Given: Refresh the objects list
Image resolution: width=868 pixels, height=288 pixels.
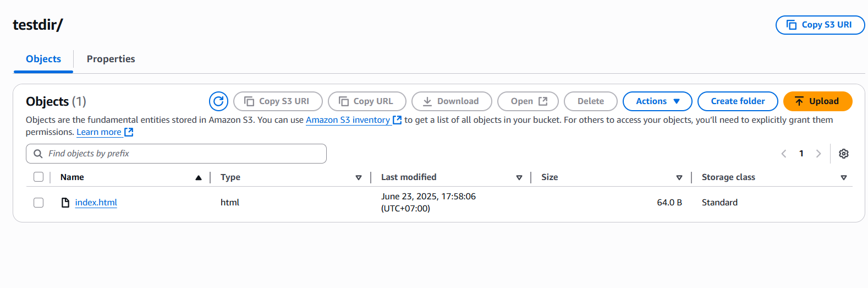Looking at the screenshot, I should point(218,101).
